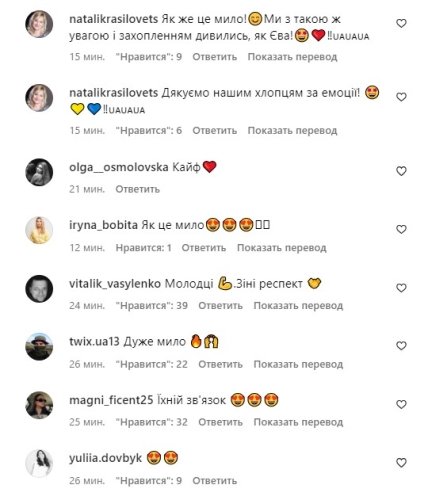Heart the vitalik_vasylenko comment

[401, 288]
